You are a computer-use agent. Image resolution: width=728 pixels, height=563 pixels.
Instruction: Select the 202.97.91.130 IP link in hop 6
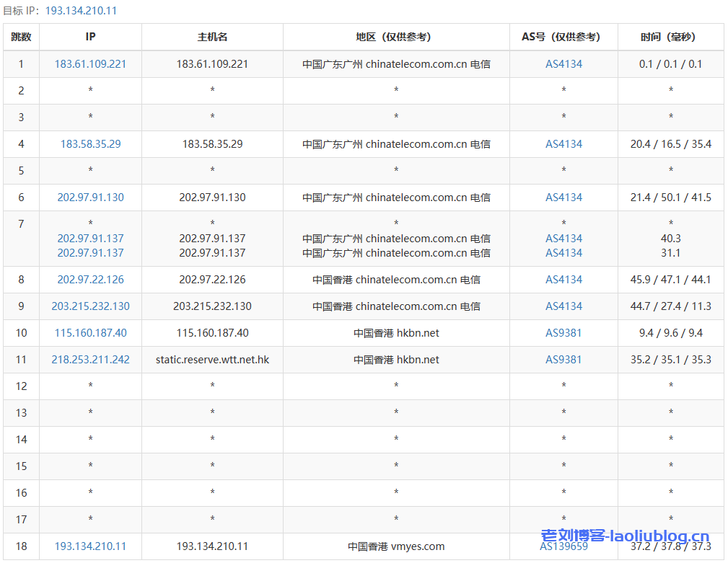(x=90, y=198)
